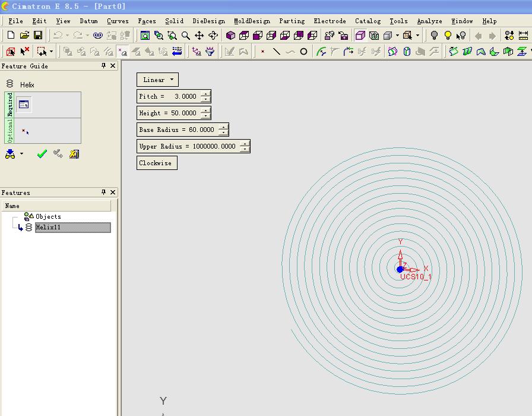Click the Open file folder icon
Image resolution: width=532 pixels, height=416 pixels.
pos(24,36)
